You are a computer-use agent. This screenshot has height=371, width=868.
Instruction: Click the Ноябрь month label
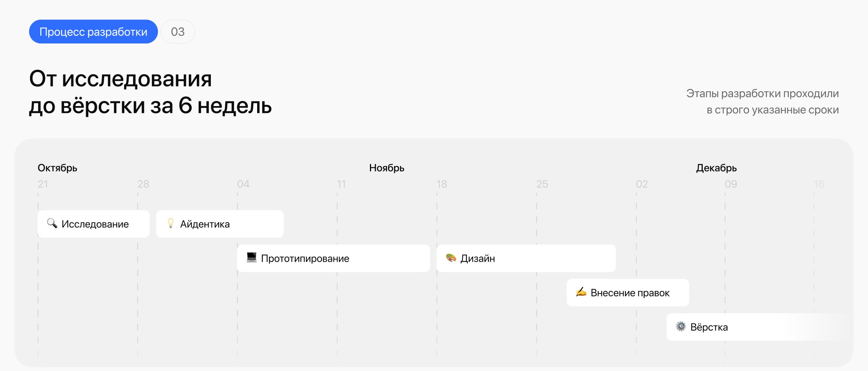click(x=387, y=168)
